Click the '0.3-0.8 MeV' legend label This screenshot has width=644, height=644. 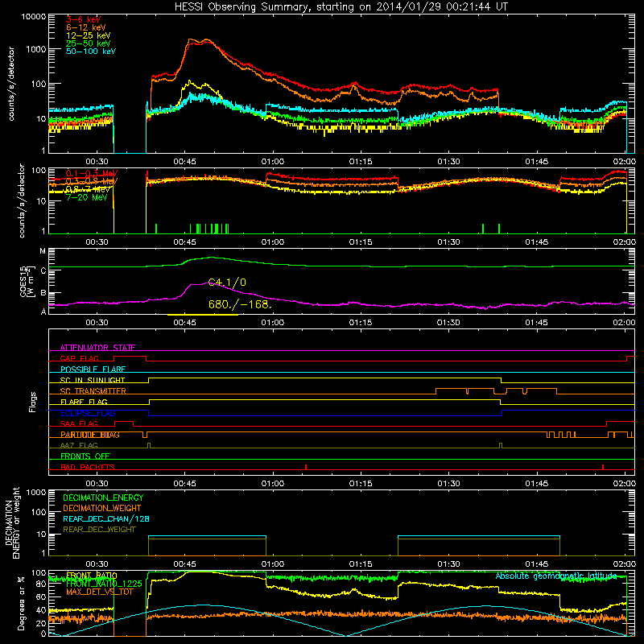92,181
